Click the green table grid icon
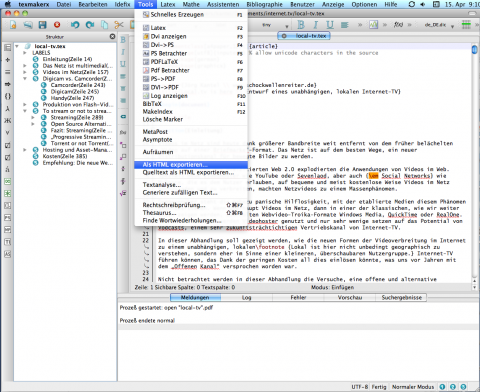 [466, 25]
